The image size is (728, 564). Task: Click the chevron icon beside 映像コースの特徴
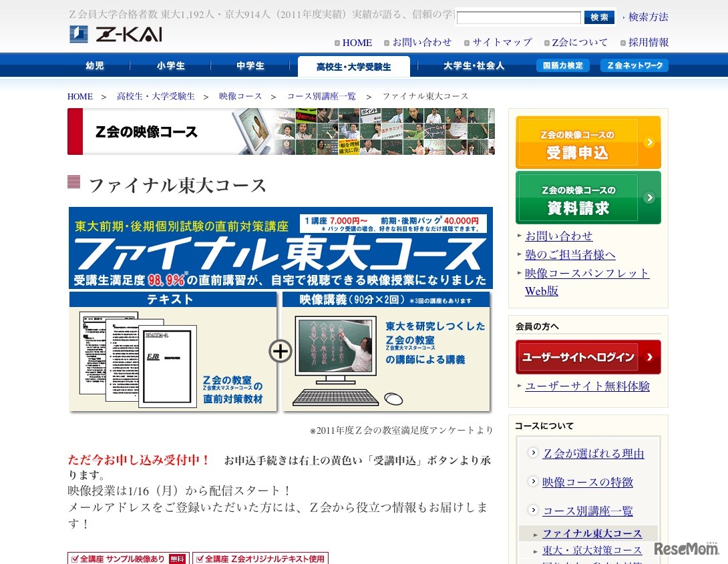click(533, 481)
